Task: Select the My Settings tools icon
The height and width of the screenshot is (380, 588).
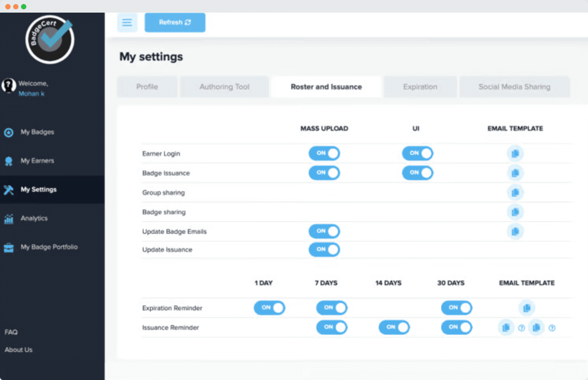Action: 9,190
